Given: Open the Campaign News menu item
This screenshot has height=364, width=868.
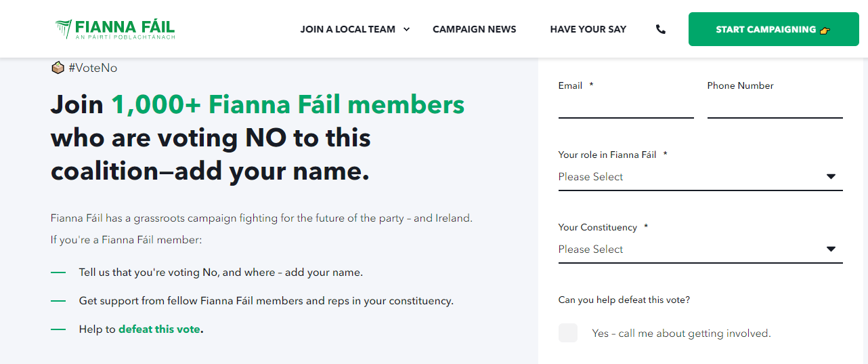Looking at the screenshot, I should tap(474, 29).
